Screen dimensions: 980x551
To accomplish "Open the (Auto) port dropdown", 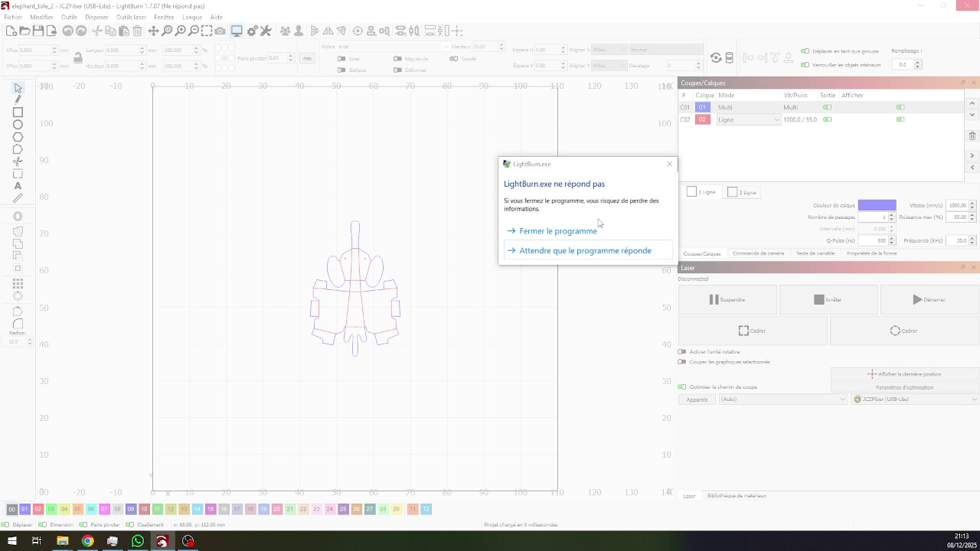I will click(782, 399).
